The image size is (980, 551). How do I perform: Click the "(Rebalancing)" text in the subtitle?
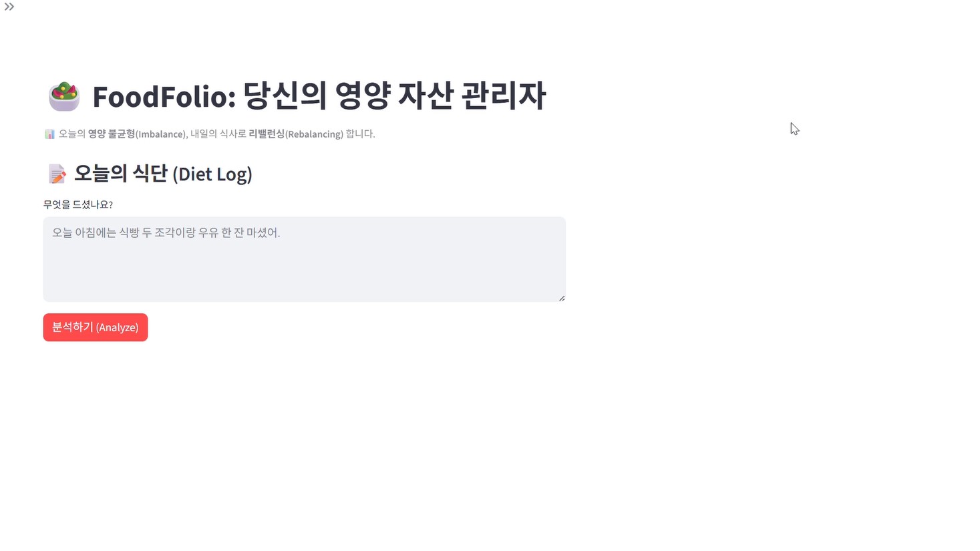[314, 134]
